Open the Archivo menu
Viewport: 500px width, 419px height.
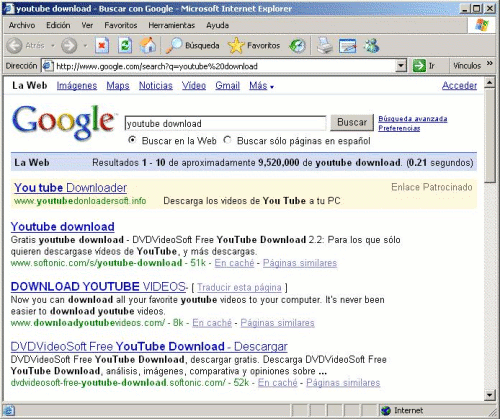pos(22,25)
